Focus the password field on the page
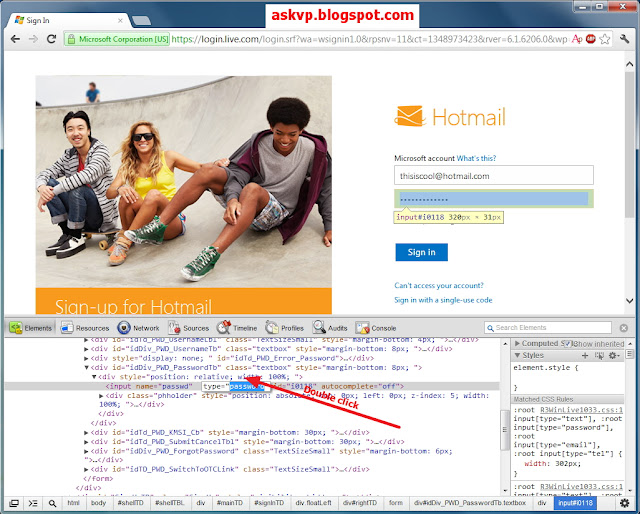The image size is (640, 514). 494,199
